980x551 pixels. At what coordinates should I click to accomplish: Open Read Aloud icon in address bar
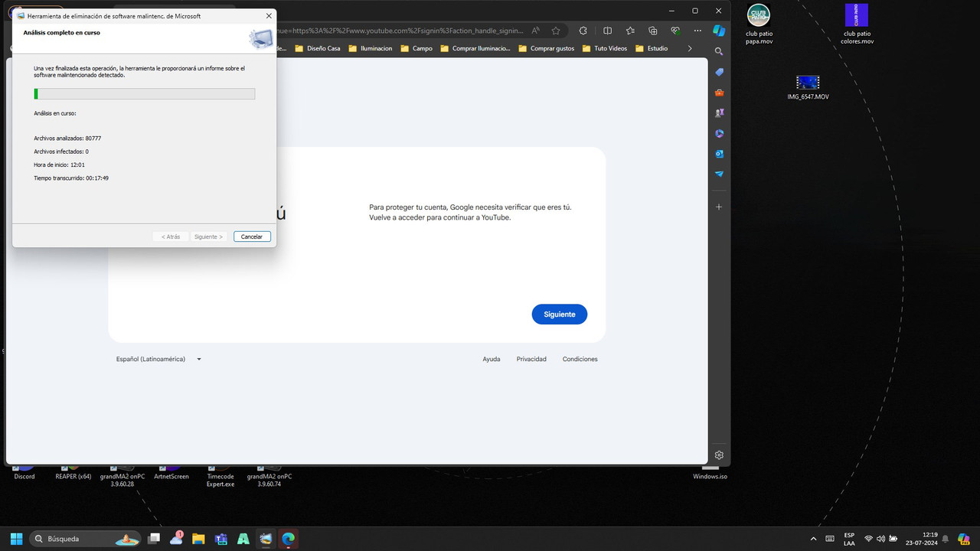click(x=536, y=31)
